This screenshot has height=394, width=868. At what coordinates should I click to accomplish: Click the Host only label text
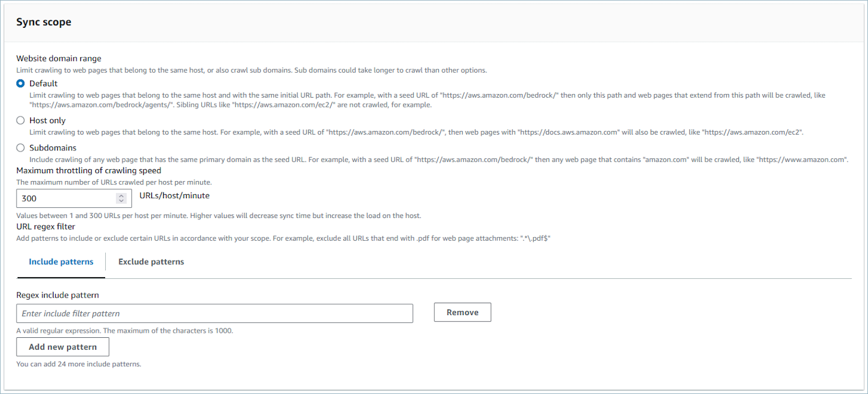tap(47, 120)
